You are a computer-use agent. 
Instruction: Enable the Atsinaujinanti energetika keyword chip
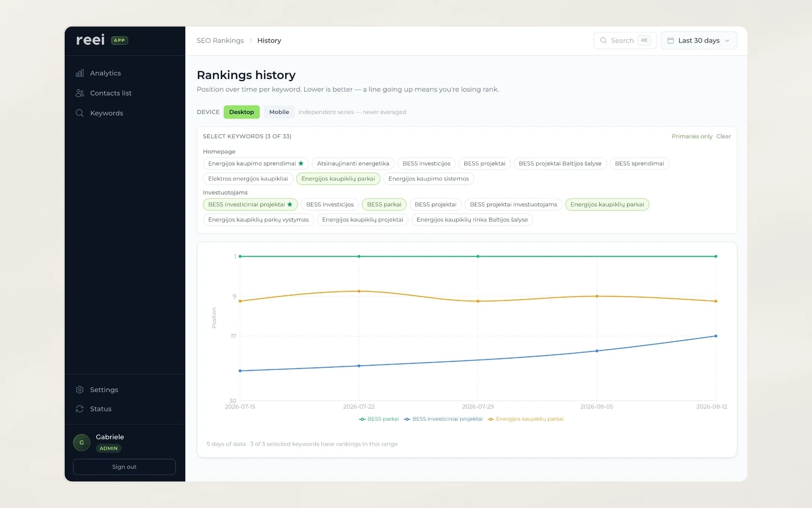[x=353, y=163]
